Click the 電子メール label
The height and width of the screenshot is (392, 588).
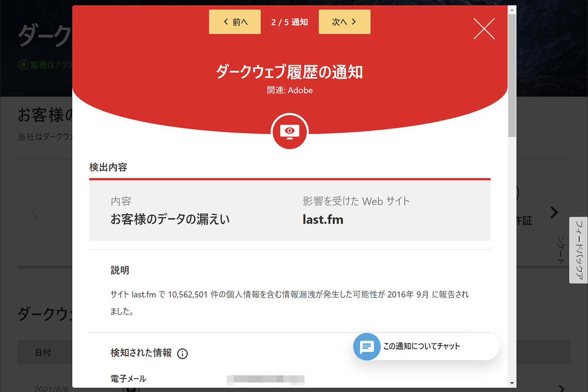click(x=129, y=379)
